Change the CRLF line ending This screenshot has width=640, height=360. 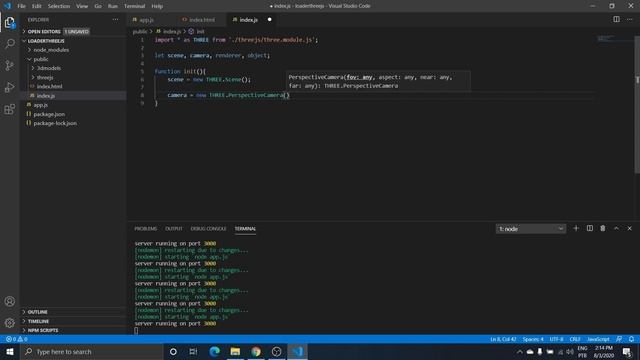575,339
